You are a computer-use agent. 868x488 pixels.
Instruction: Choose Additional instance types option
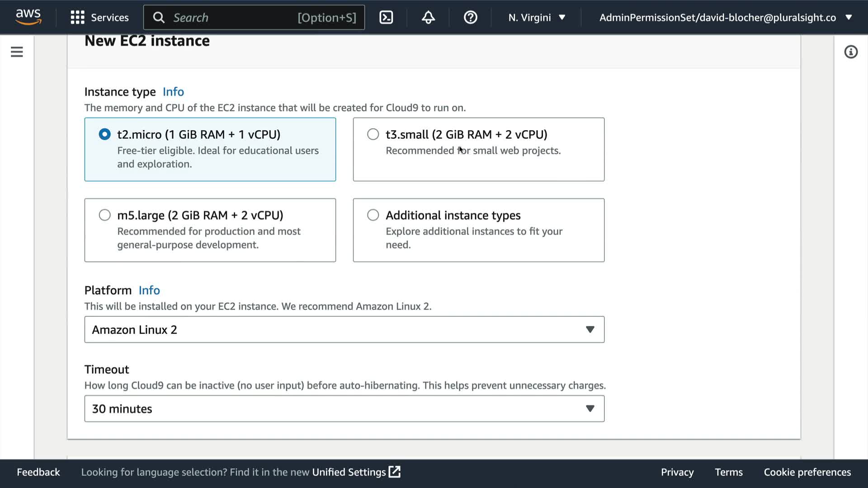click(373, 215)
